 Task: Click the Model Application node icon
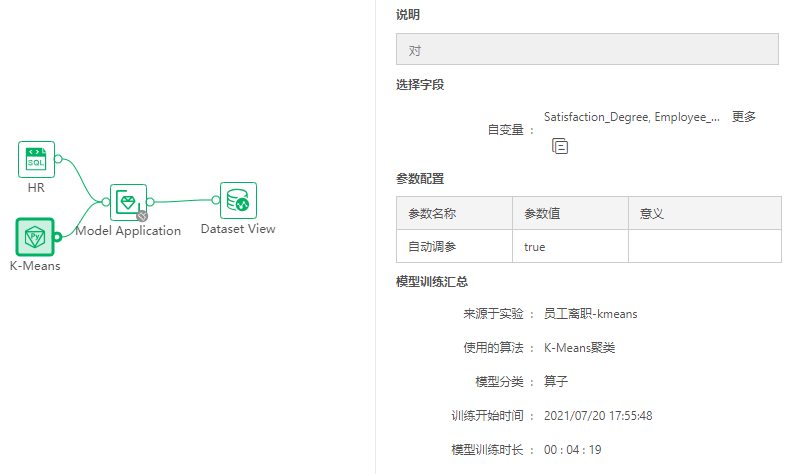click(x=128, y=202)
